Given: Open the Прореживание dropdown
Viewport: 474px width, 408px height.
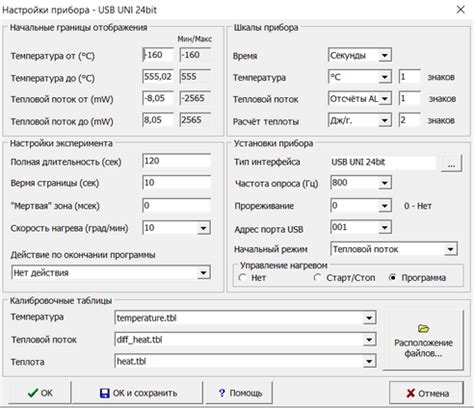Looking at the screenshot, I should (x=384, y=206).
